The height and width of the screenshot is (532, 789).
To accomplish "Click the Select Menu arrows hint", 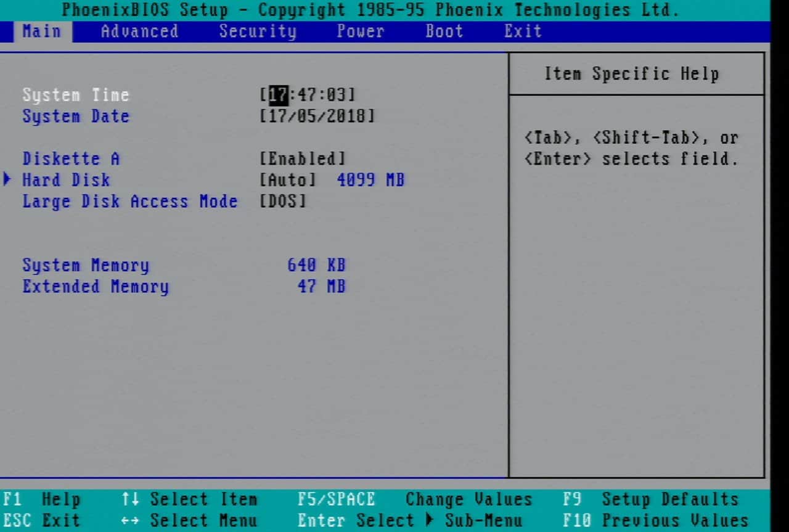I will 189,521.
